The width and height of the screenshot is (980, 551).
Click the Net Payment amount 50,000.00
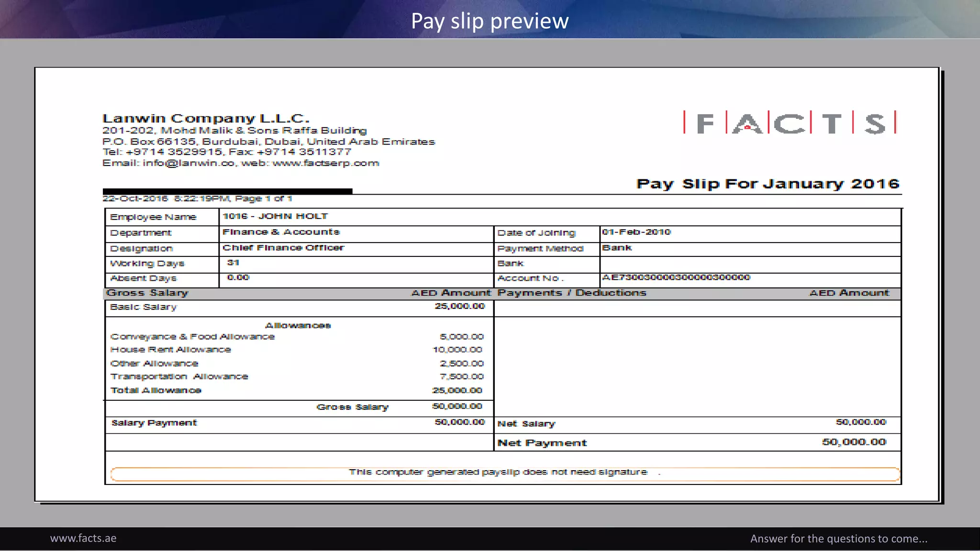pos(854,442)
